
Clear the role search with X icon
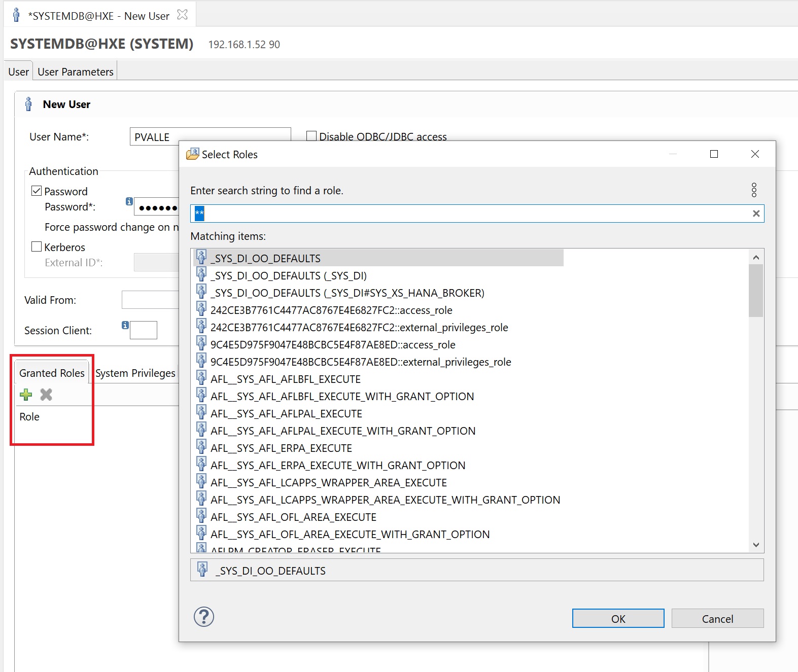tap(756, 214)
